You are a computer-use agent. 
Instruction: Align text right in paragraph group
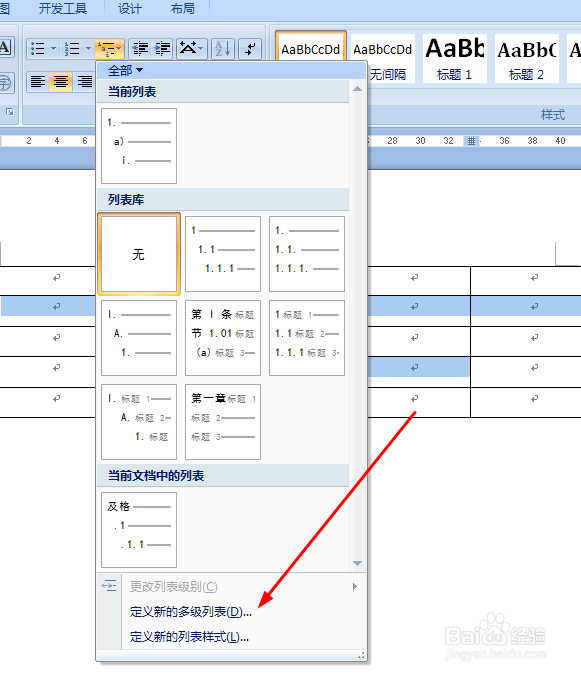pos(85,81)
